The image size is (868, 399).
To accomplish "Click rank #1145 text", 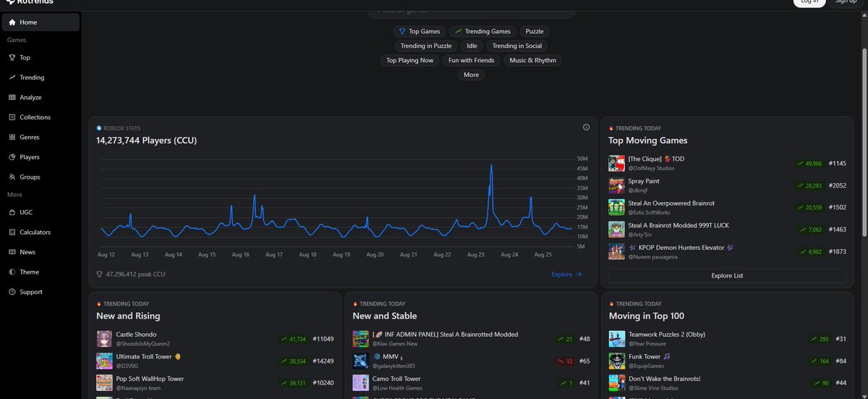I will pos(837,164).
